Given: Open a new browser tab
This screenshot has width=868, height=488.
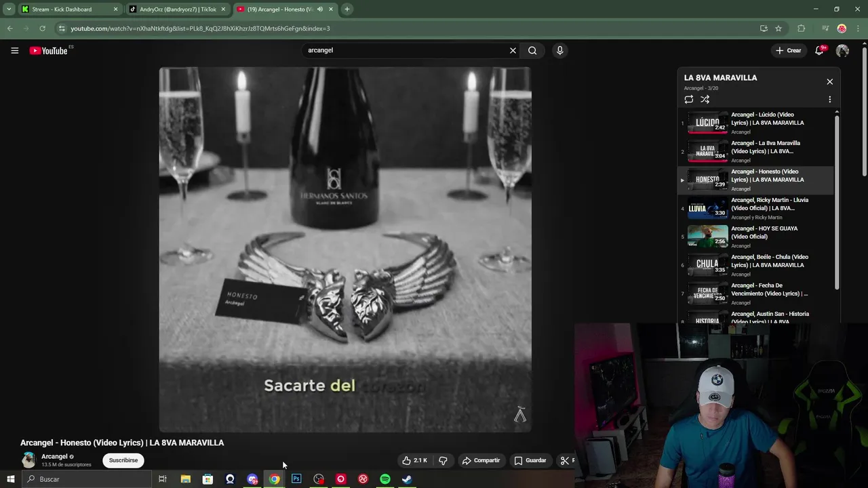Looking at the screenshot, I should [x=347, y=9].
